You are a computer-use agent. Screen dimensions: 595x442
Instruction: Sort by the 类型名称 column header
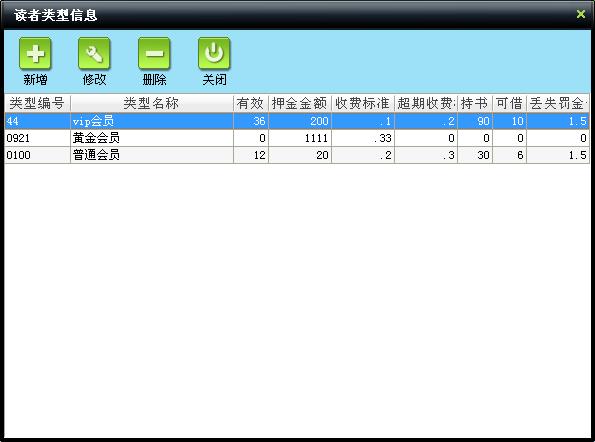point(152,103)
